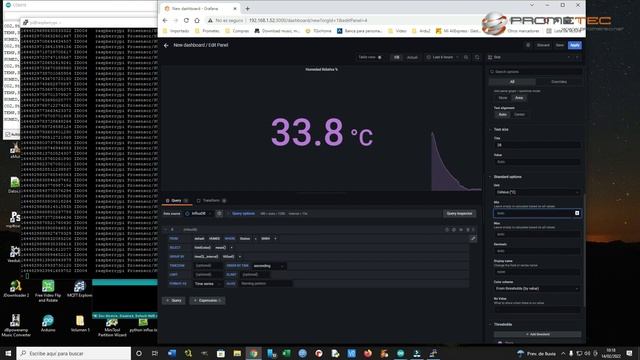The image size is (640, 360).
Task: Open Windows Start menu
Action: click(x=8, y=353)
